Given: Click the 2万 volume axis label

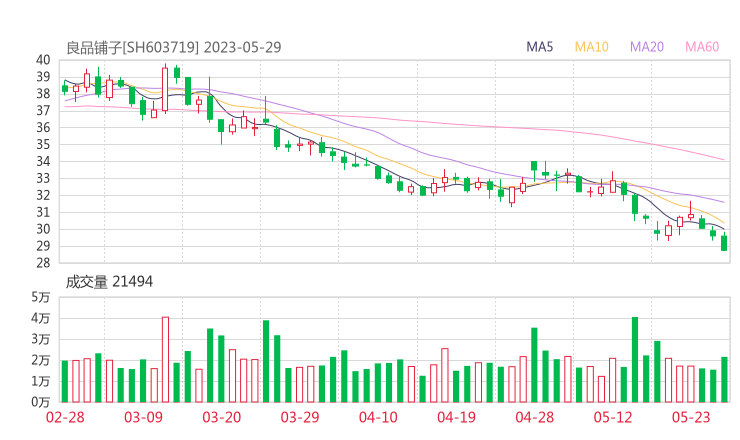Looking at the screenshot, I should click(41, 360).
